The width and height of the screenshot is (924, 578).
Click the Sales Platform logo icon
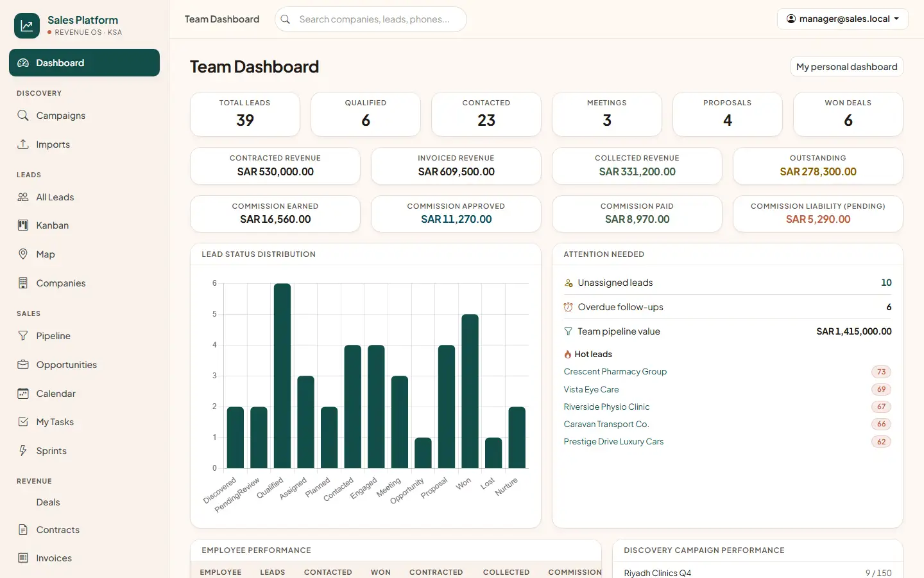(x=27, y=26)
